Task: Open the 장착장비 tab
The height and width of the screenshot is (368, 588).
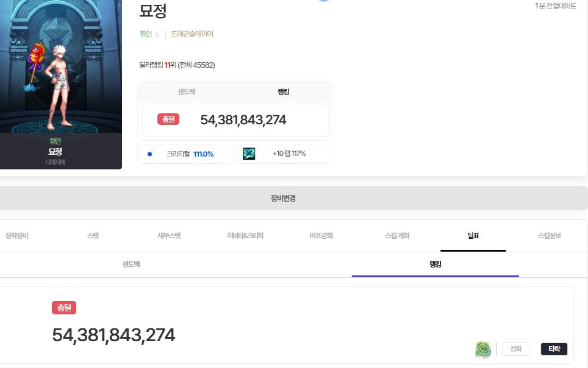Action: [x=17, y=235]
